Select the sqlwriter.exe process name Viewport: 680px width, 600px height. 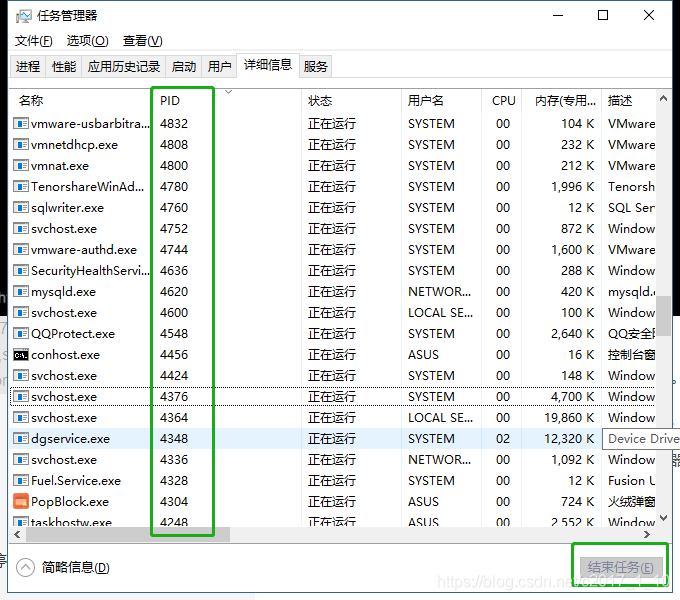[x=67, y=208]
